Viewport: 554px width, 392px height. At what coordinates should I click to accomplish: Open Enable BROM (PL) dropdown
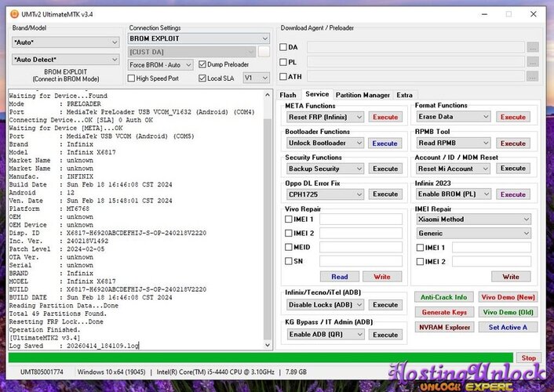pyautogui.click(x=454, y=194)
